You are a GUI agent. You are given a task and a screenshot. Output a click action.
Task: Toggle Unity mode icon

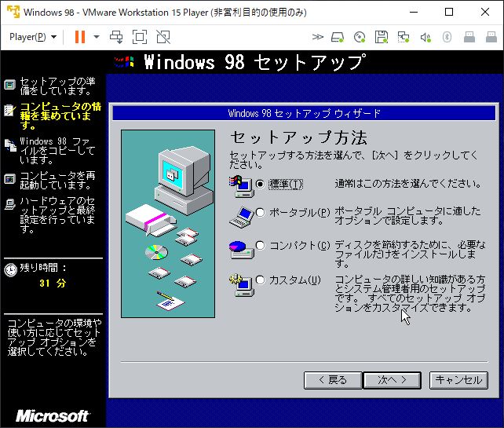tap(163, 37)
